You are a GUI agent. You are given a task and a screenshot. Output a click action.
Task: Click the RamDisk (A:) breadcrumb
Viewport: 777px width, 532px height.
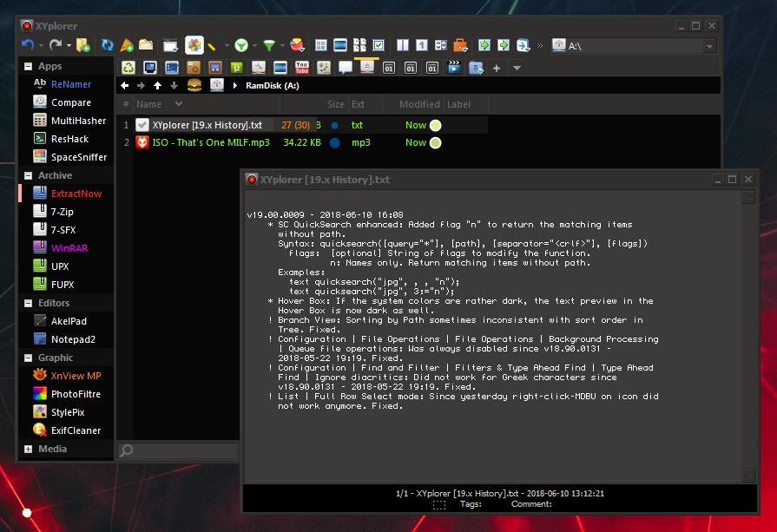click(x=273, y=86)
